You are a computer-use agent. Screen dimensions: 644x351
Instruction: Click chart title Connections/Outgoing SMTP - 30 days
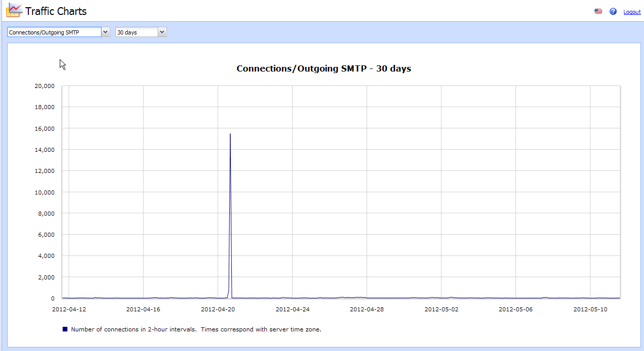pos(324,68)
